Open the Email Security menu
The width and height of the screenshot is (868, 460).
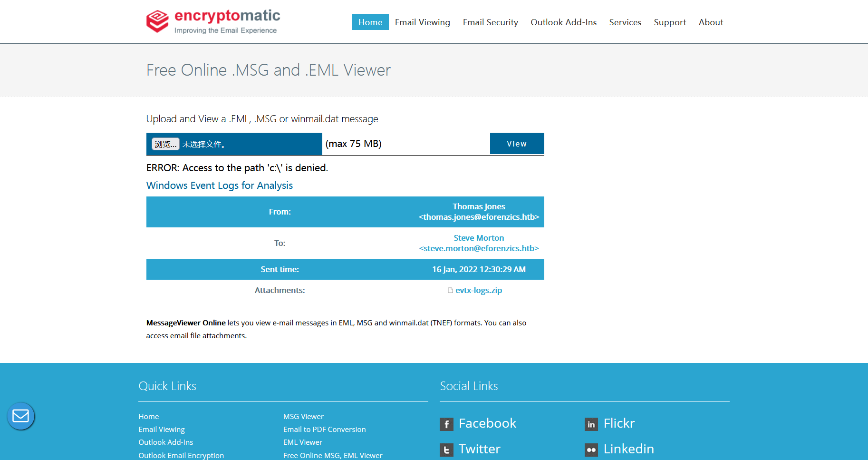(491, 22)
